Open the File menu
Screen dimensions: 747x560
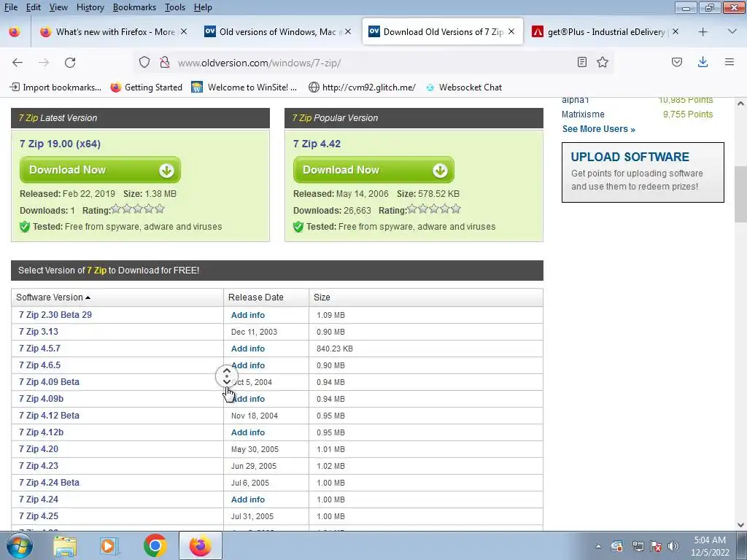coord(11,7)
